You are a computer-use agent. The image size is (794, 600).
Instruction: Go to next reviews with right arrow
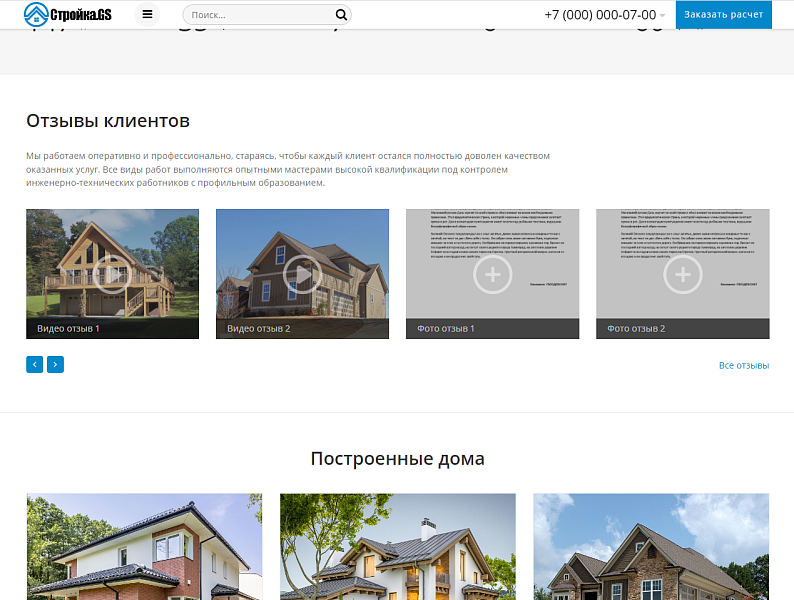point(55,365)
